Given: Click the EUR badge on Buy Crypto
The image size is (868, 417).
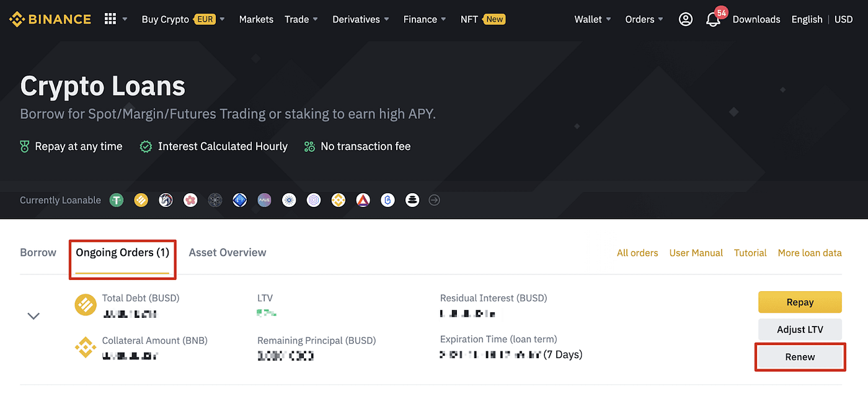Looking at the screenshot, I should (204, 19).
